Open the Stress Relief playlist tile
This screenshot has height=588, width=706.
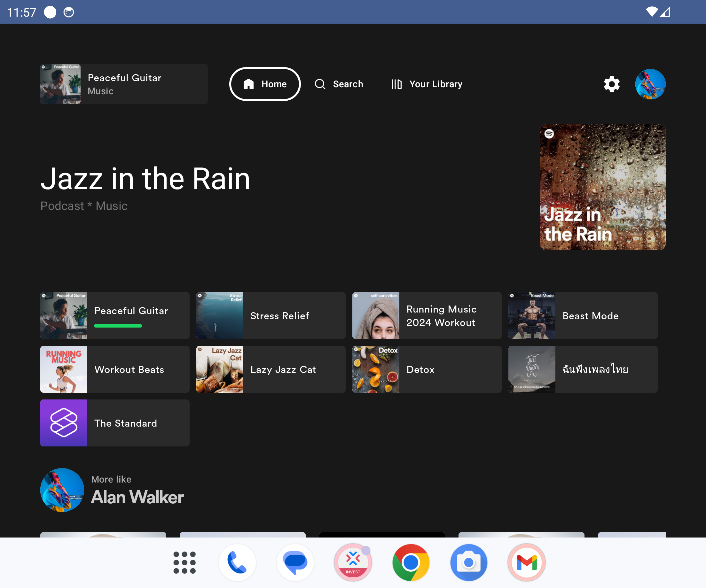271,315
